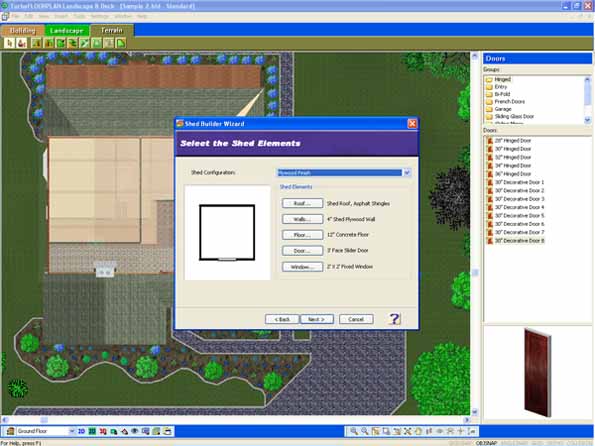
Task: Switch to the Landscape tab
Action: [x=67, y=30]
